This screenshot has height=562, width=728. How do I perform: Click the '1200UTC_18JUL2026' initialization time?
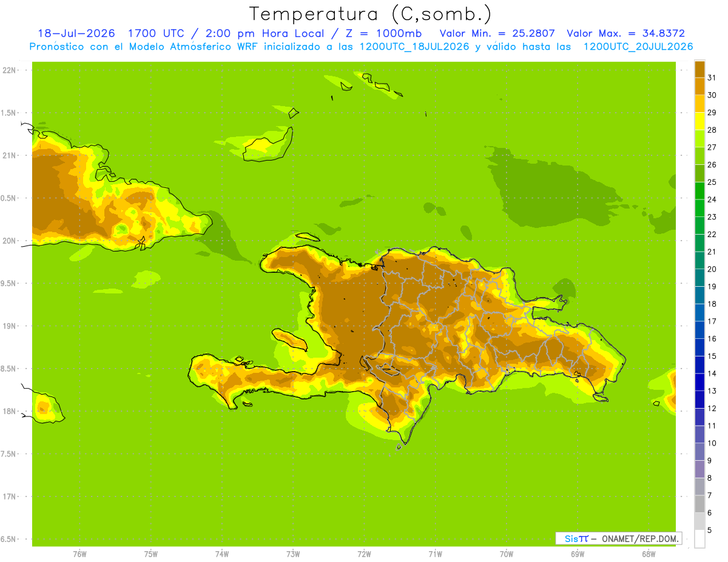tap(414, 47)
